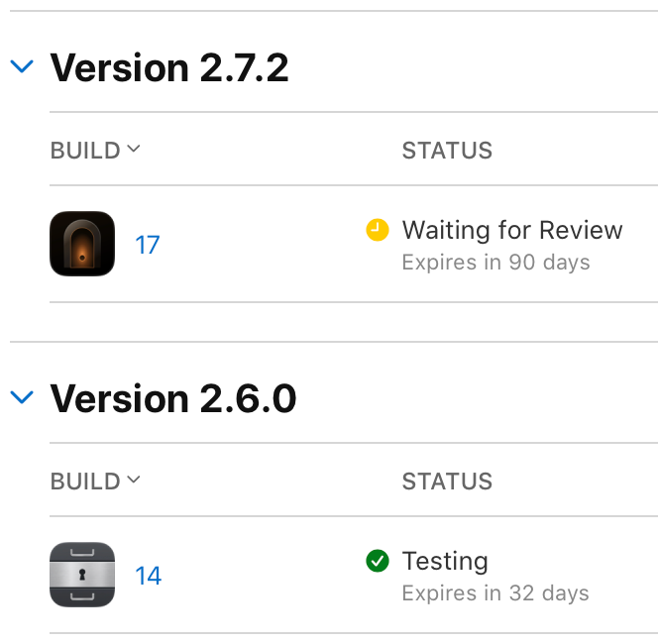
Task: Click the STATUS column header under Version 2.6.0
Action: [x=447, y=481]
